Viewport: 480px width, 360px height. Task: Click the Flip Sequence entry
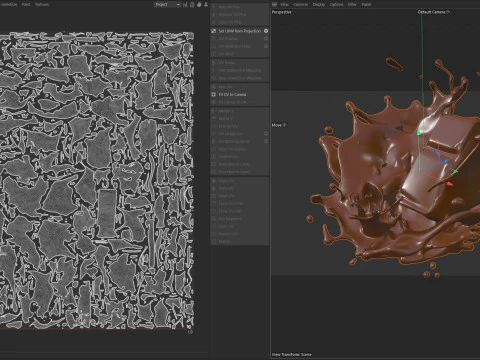click(x=230, y=219)
